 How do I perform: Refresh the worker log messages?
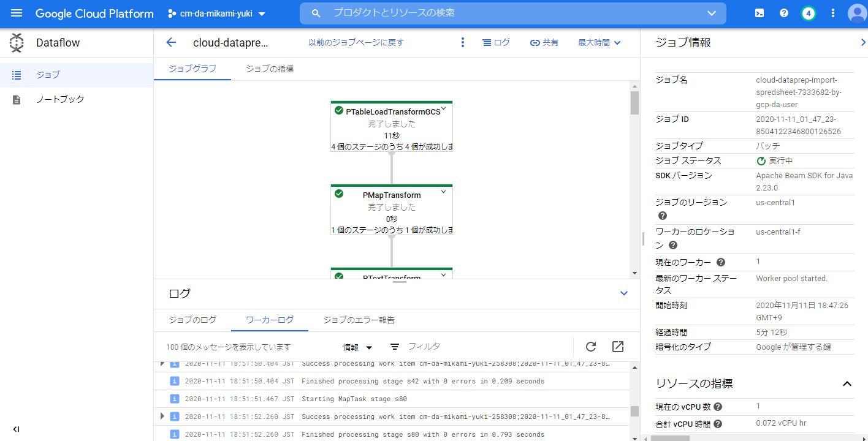pos(590,347)
